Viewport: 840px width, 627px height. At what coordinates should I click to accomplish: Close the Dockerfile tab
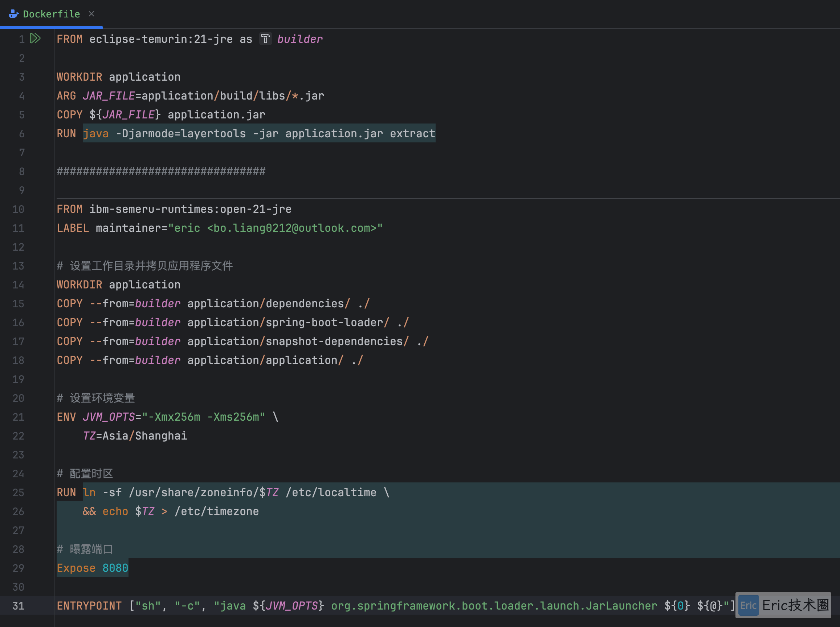point(91,14)
